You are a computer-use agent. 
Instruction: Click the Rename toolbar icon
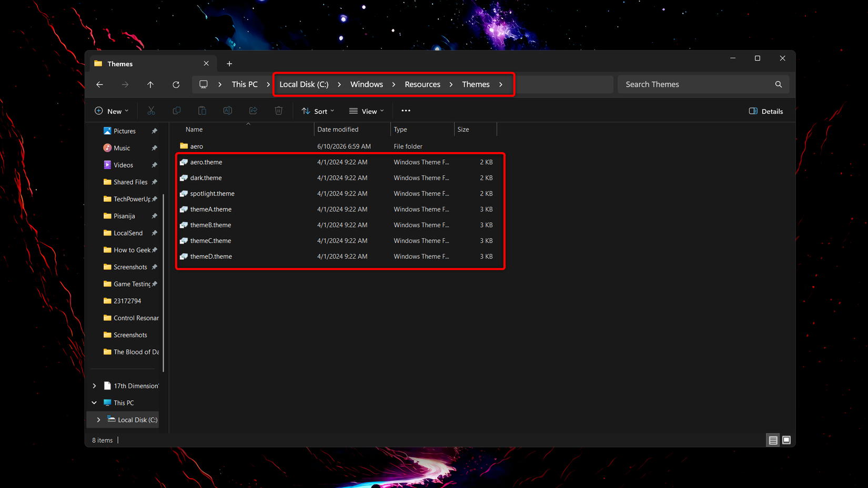228,111
